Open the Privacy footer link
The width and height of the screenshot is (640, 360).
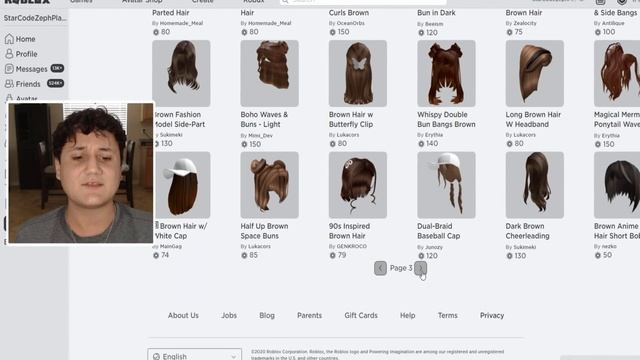pyautogui.click(x=492, y=316)
